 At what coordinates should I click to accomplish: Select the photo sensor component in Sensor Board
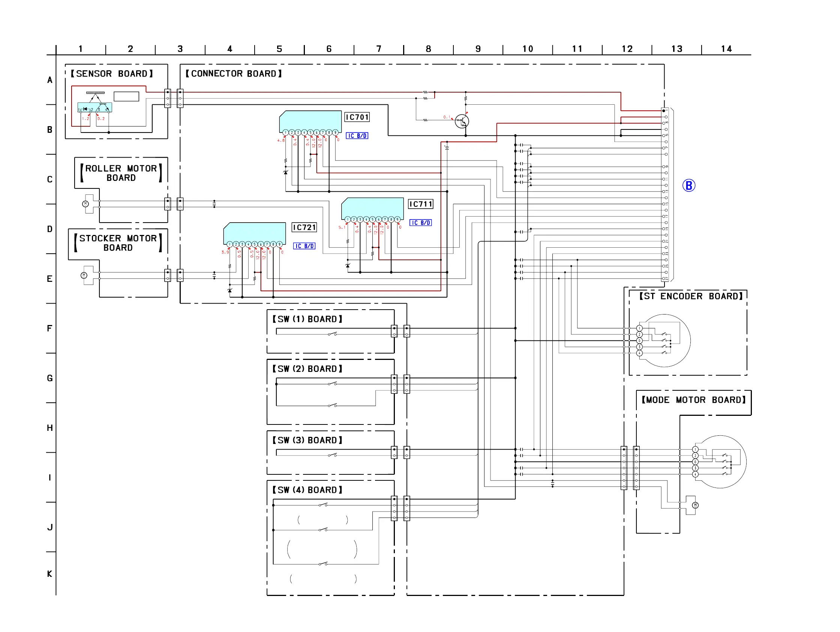point(94,107)
